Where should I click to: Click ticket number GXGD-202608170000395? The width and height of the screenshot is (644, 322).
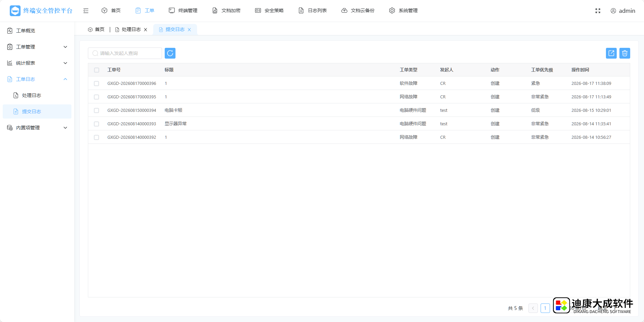click(132, 97)
